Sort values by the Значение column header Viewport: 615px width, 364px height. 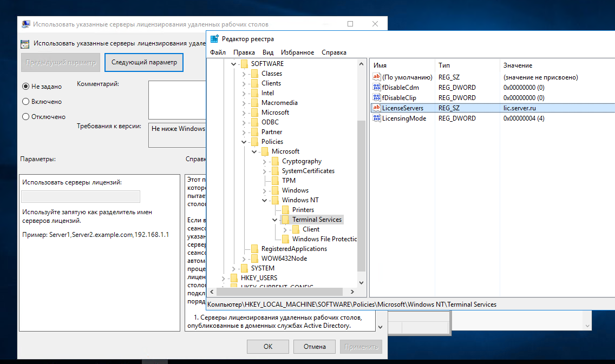point(558,65)
